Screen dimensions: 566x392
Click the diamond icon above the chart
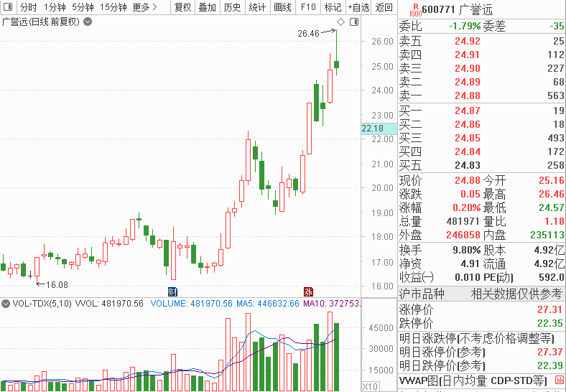pos(340,22)
